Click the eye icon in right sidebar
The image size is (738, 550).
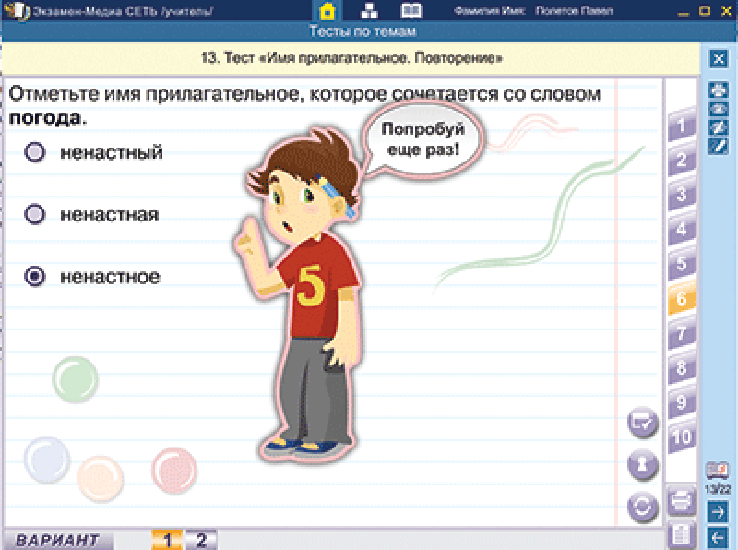[x=717, y=109]
